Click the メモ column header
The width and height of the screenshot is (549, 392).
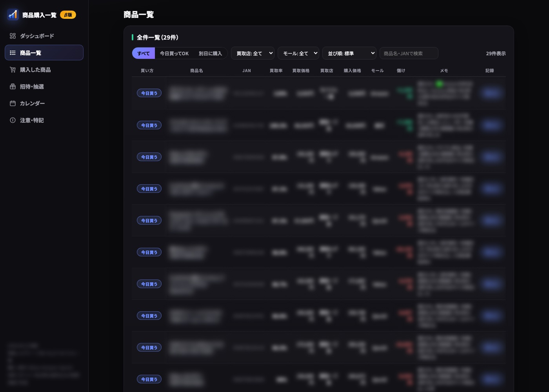pos(444,71)
